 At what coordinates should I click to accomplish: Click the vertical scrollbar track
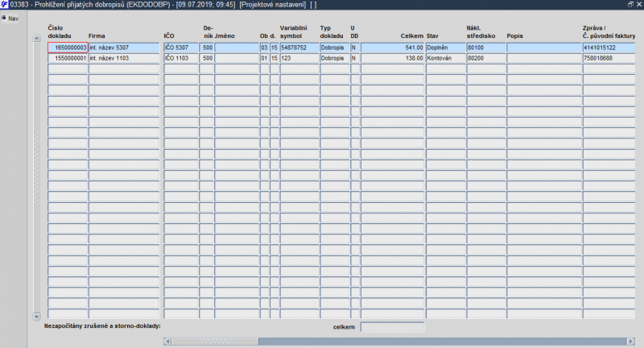[x=36, y=177]
